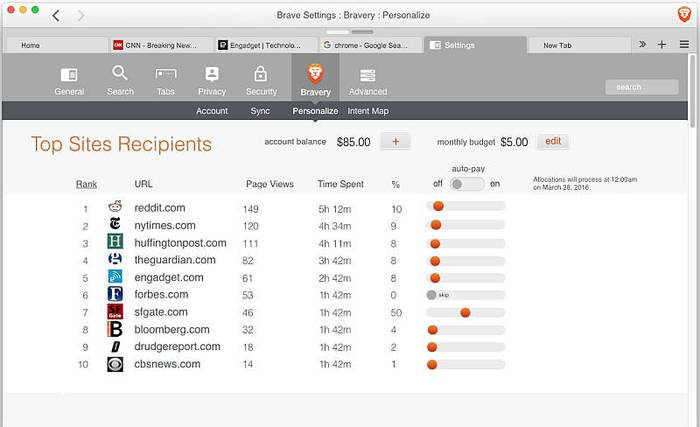
Task: Click the cbsnews.com favicon
Action: pyautogui.click(x=115, y=364)
